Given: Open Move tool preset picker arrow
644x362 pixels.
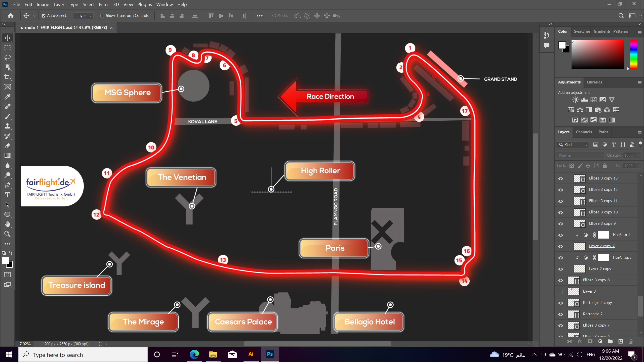Looking at the screenshot, I should point(34,16).
